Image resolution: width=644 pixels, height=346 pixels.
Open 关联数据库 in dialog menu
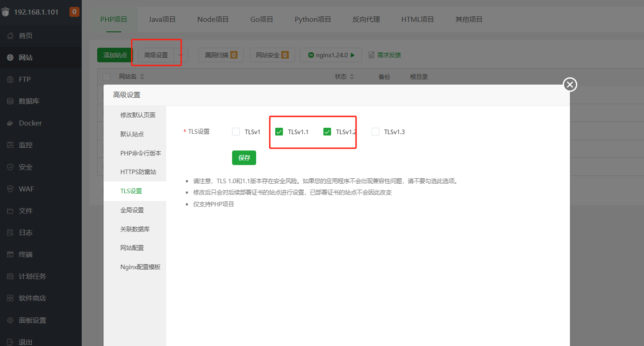pos(135,229)
